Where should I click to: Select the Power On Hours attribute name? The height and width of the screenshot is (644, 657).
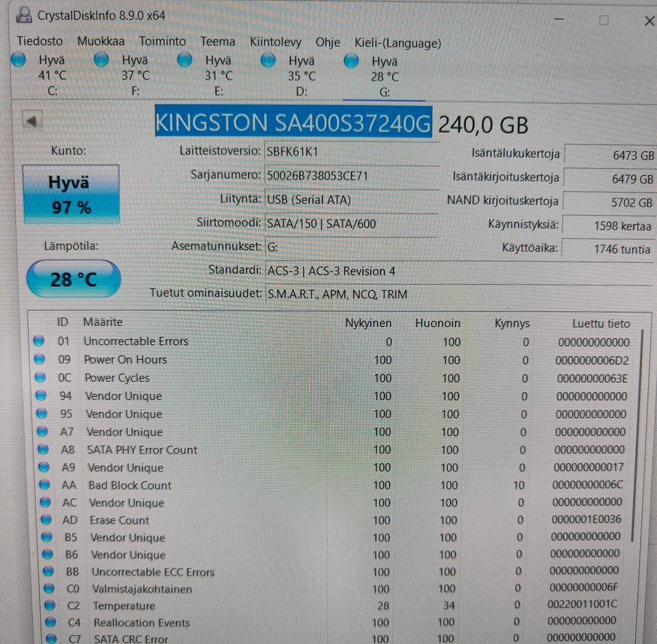126,359
